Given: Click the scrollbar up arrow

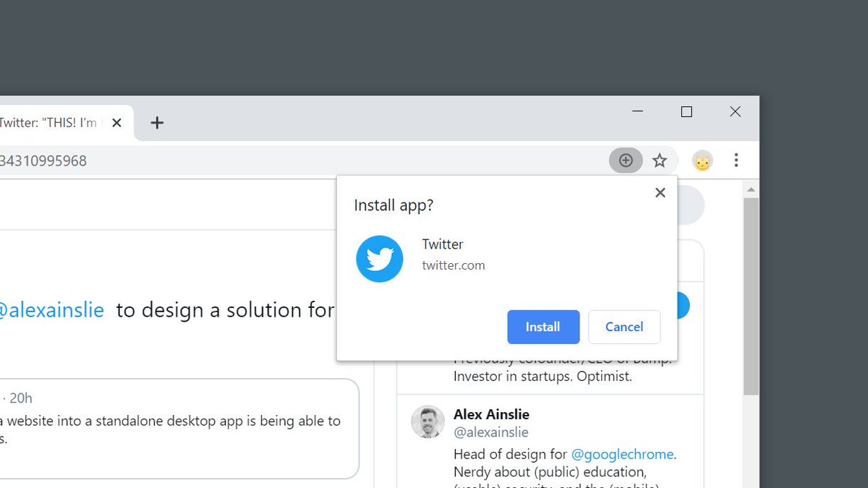Looking at the screenshot, I should tap(751, 189).
